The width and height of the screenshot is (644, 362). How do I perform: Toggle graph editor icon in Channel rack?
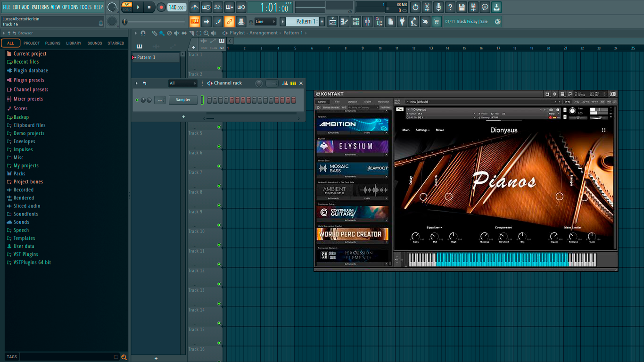point(285,83)
